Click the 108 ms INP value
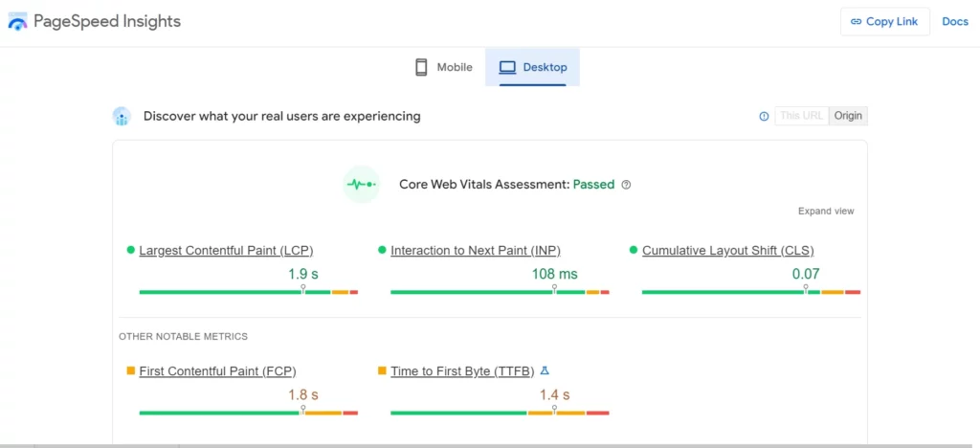 coord(554,274)
